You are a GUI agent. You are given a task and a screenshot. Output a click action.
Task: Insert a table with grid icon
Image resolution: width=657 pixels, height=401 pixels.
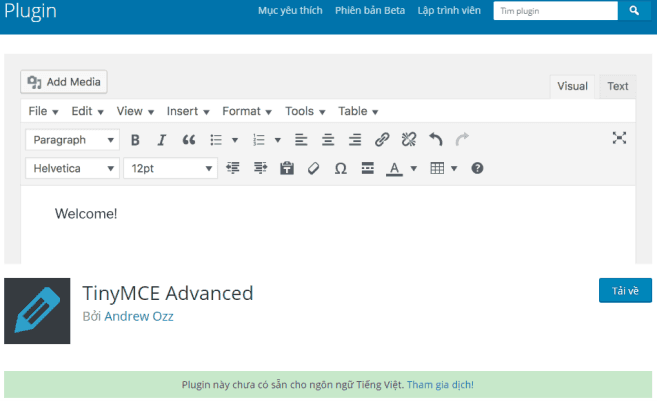pos(437,168)
